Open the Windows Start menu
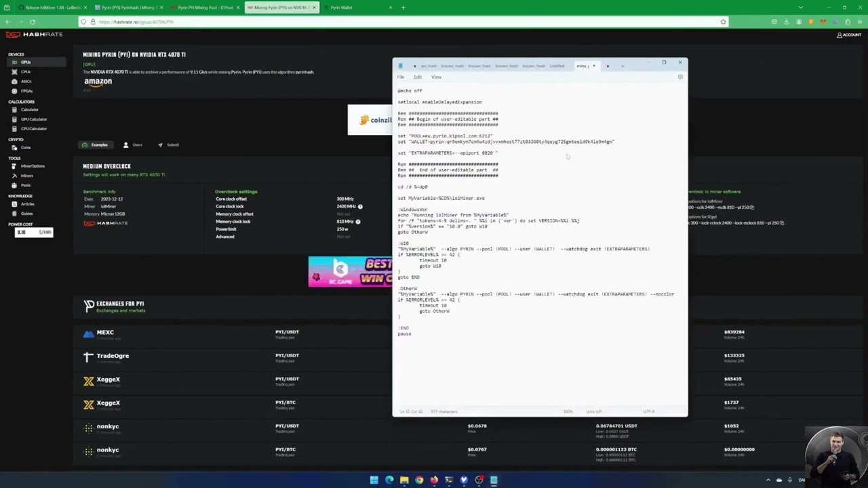The height and width of the screenshot is (488, 868). [374, 480]
